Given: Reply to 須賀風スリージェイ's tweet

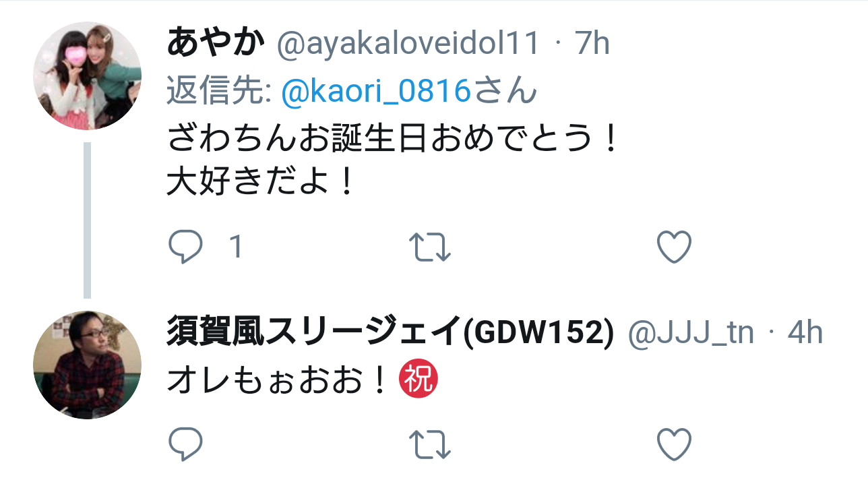Looking at the screenshot, I should point(185,444).
